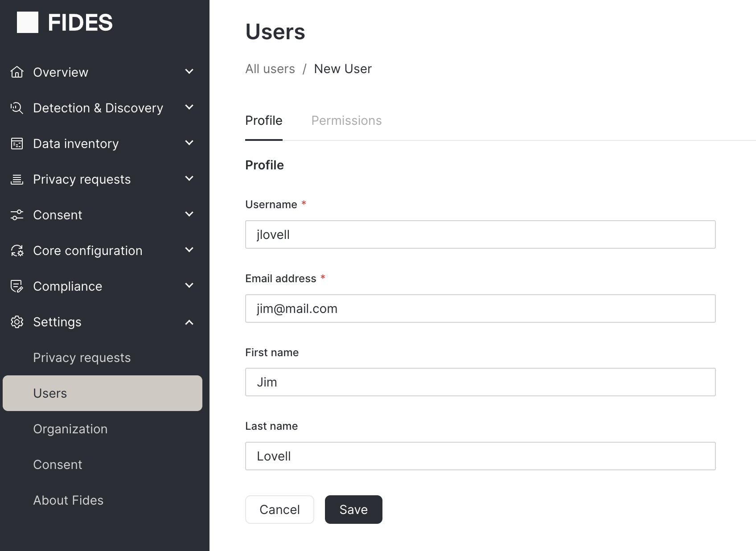Select the Profile tab
The height and width of the screenshot is (551, 756).
point(263,120)
